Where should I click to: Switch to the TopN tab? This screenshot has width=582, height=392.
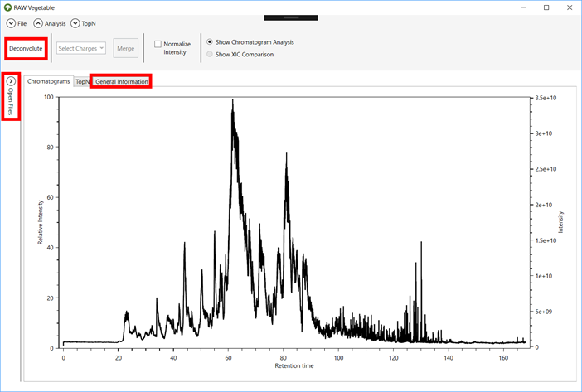tap(82, 81)
